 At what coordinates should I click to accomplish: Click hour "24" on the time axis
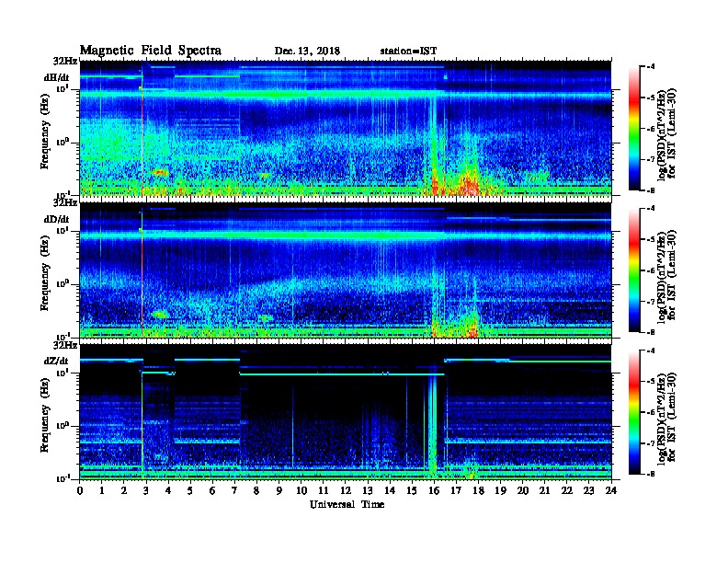tap(611, 490)
